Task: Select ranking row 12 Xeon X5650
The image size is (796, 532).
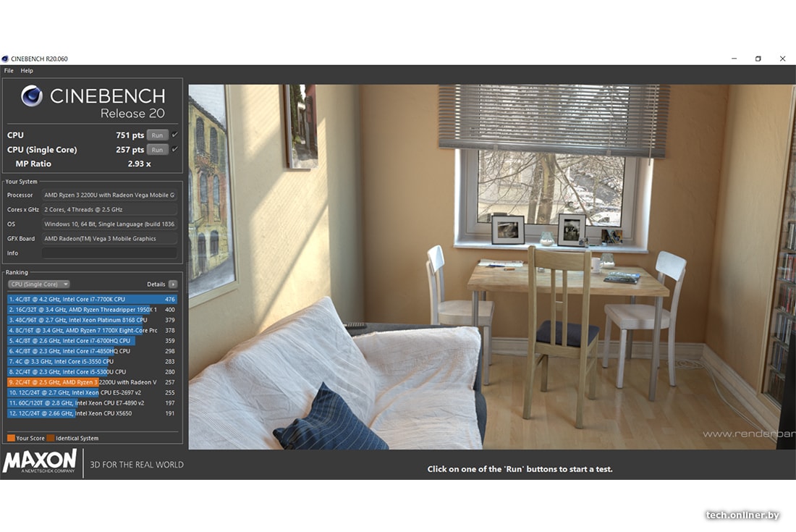Action: 92,413
